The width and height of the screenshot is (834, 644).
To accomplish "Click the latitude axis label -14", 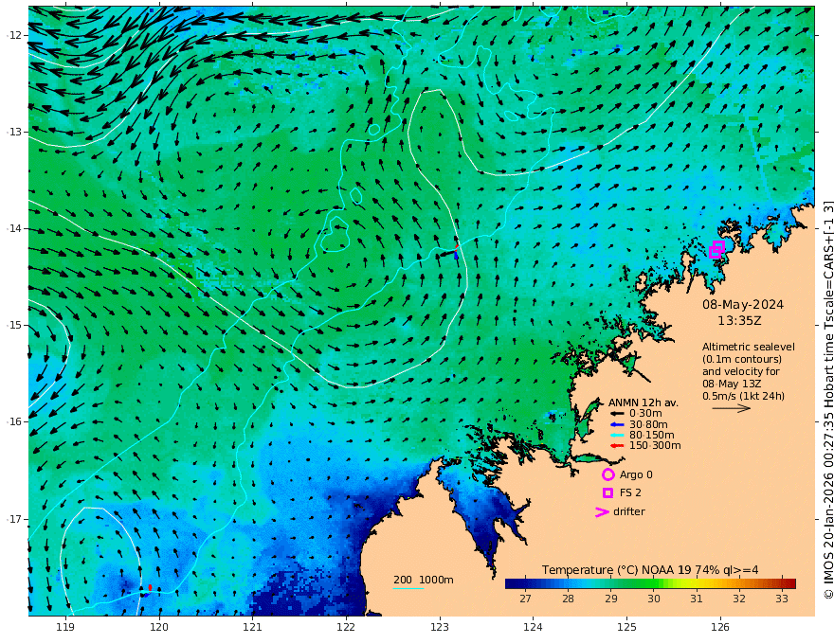I will tap(14, 229).
